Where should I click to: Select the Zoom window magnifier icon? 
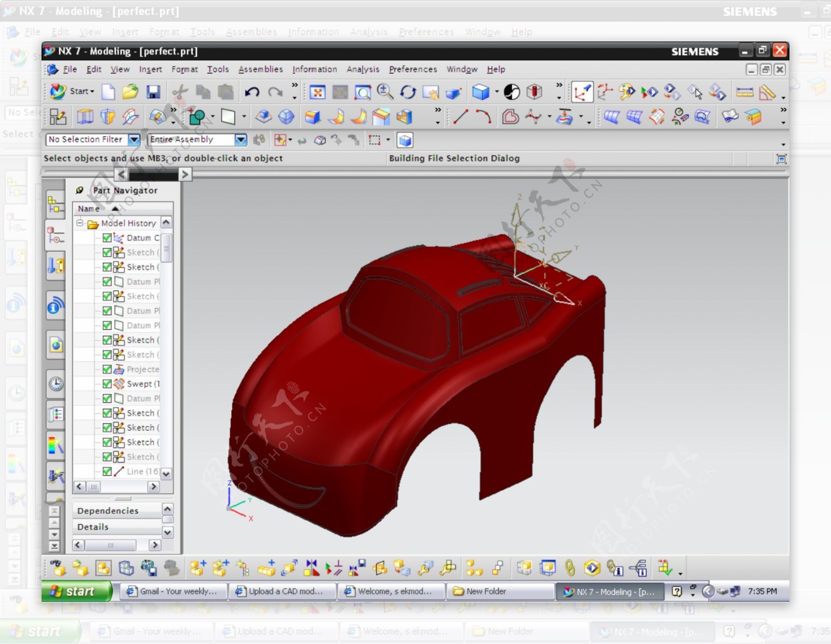[363, 92]
